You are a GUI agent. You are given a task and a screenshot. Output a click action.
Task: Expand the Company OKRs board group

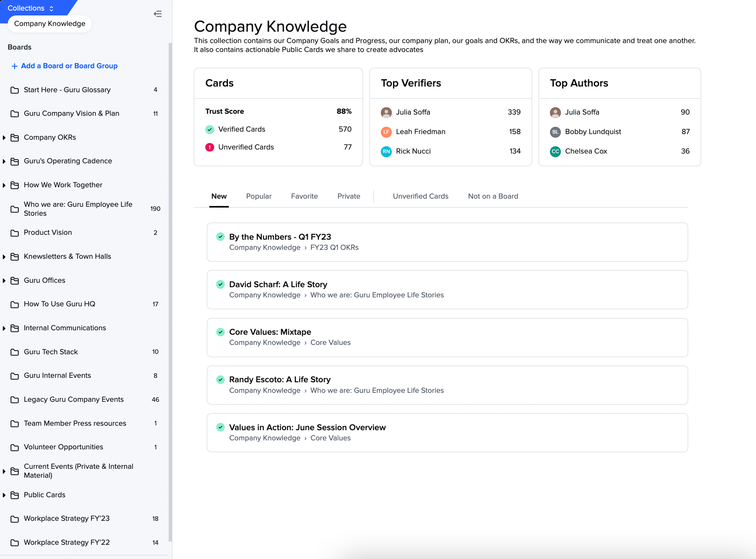tap(4, 138)
